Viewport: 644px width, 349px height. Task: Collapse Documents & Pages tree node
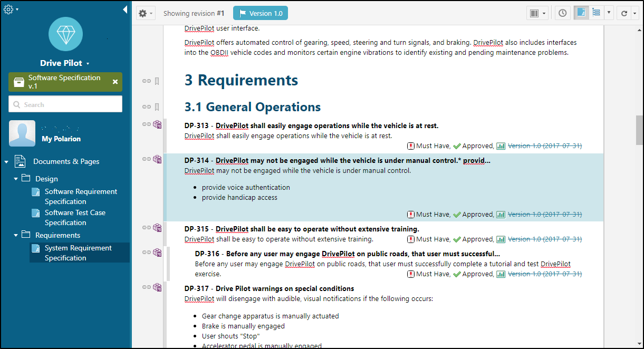6,161
